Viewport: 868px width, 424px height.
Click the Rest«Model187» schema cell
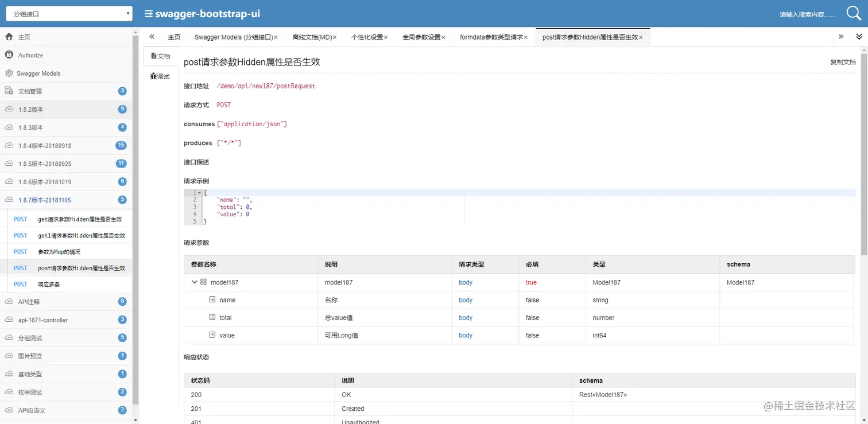click(x=714, y=395)
